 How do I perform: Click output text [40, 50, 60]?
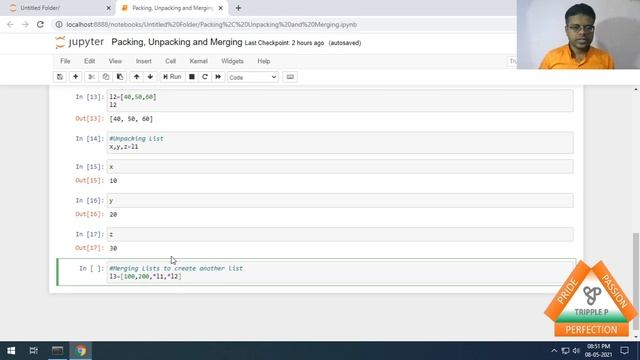[131, 119]
